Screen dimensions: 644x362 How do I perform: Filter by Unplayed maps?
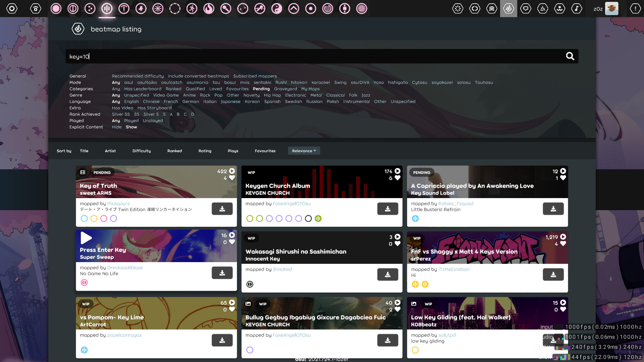(153, 120)
